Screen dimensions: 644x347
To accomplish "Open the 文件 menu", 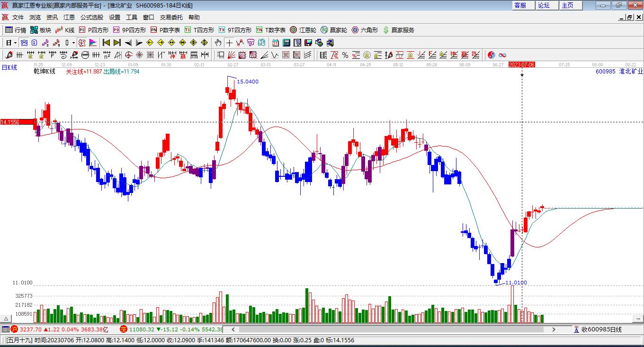I will point(18,17).
